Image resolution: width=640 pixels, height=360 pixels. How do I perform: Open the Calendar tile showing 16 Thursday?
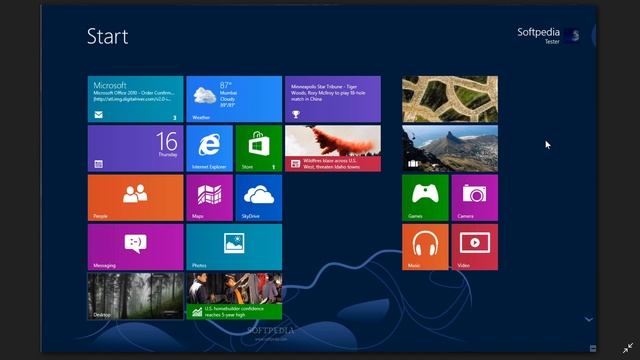tap(136, 149)
